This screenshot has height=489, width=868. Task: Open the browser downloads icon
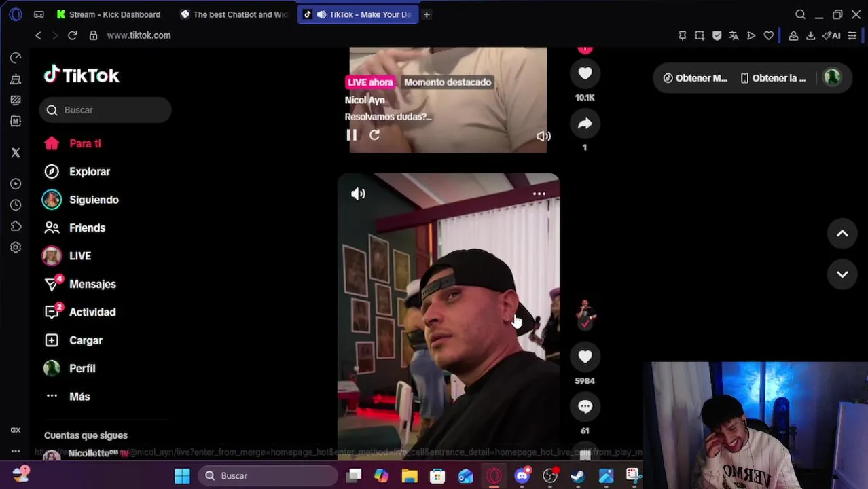(810, 35)
